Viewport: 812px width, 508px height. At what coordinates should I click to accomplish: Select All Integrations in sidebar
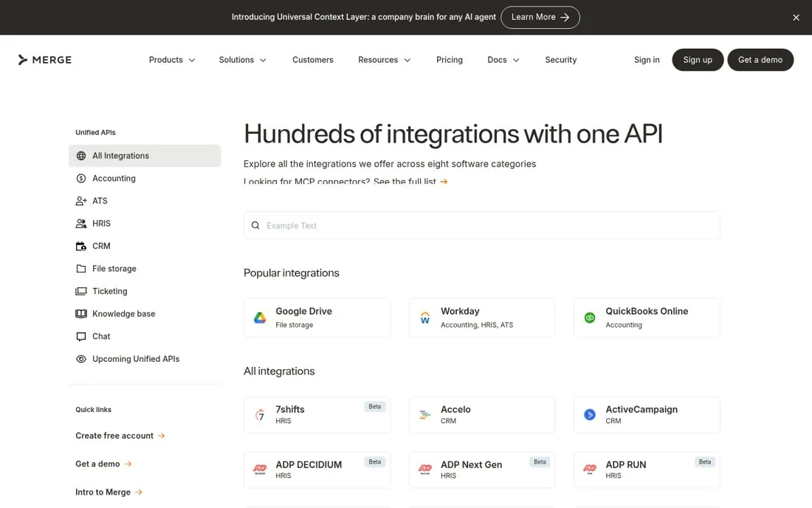145,156
